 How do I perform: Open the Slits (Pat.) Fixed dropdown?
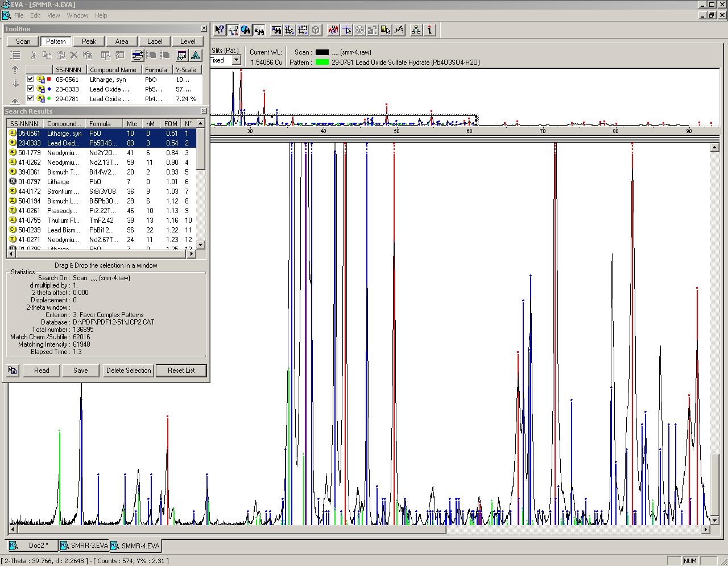tap(237, 60)
